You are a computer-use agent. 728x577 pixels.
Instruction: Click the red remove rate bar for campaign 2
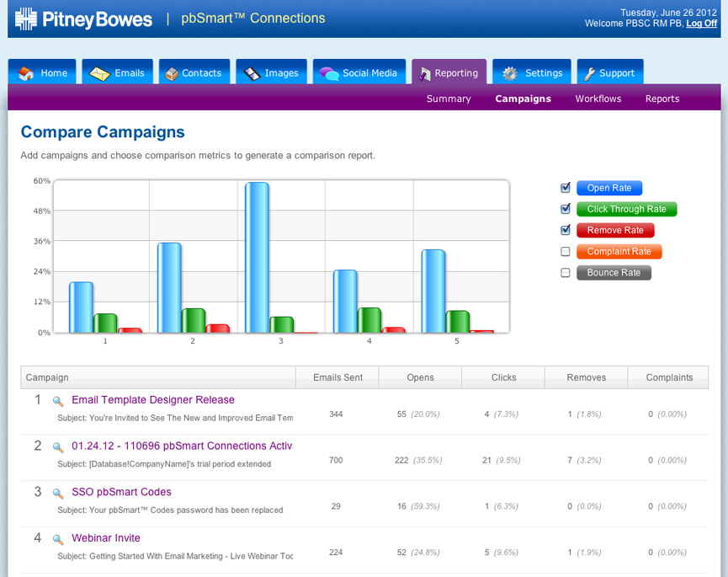[218, 329]
